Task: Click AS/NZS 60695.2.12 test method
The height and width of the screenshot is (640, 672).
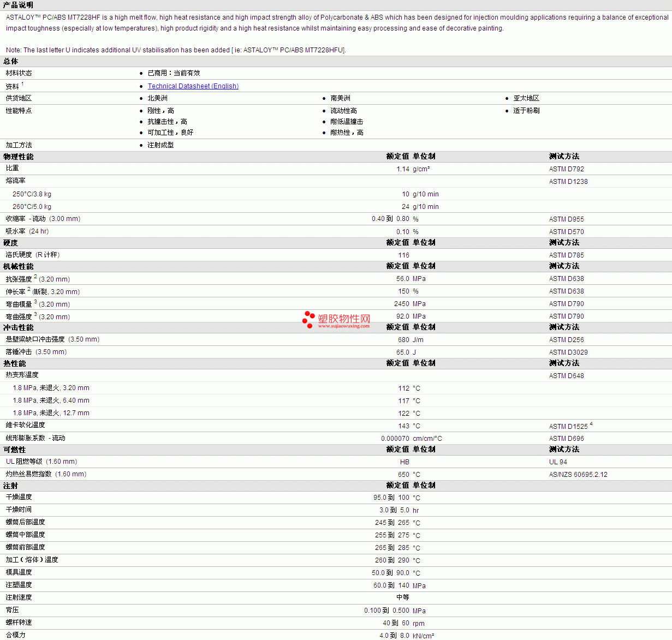Action: tap(578, 475)
